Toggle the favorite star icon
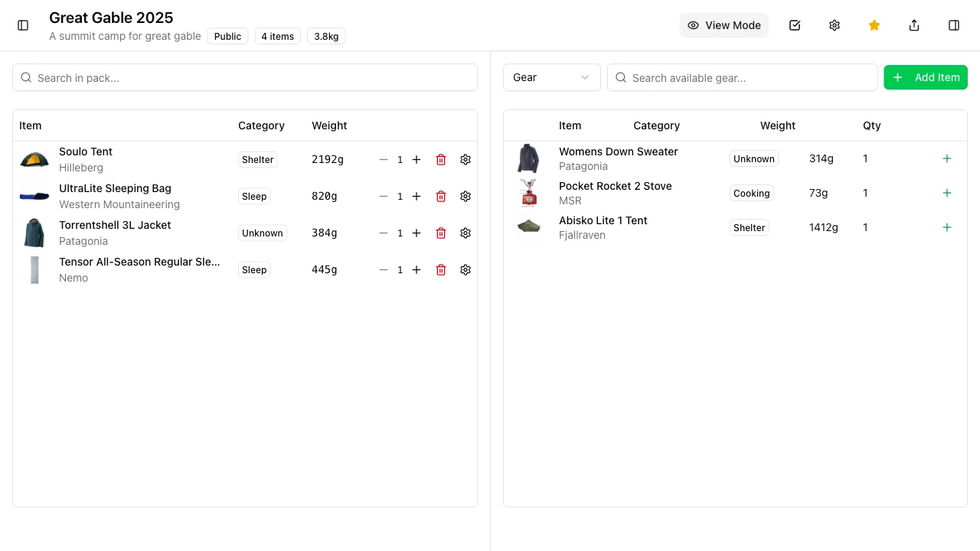Image resolution: width=980 pixels, height=551 pixels. coord(874,25)
